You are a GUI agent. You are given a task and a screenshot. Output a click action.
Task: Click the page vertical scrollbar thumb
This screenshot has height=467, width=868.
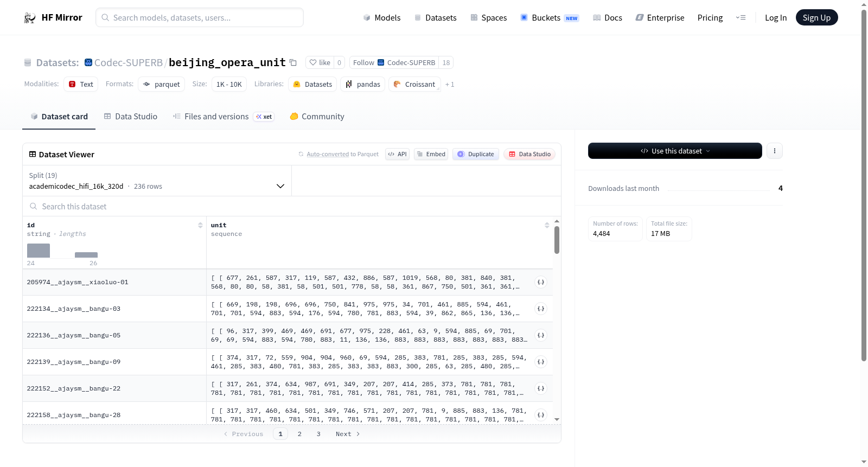[864, 184]
